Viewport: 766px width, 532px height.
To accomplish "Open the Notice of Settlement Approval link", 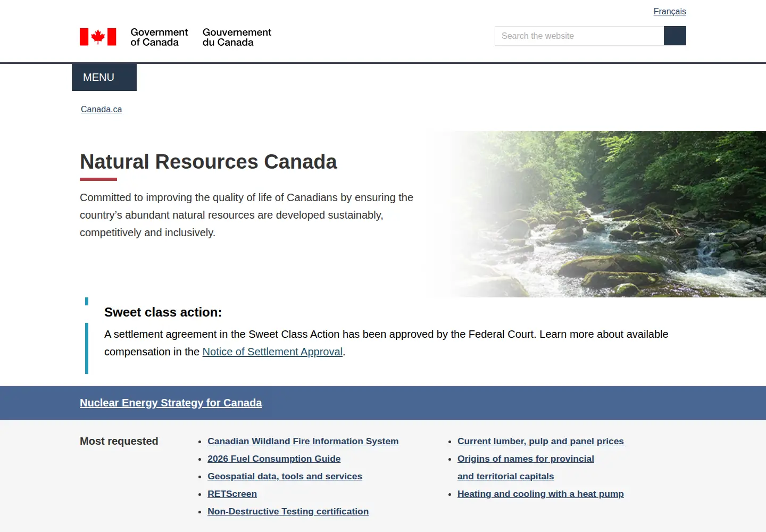I will tap(272, 352).
